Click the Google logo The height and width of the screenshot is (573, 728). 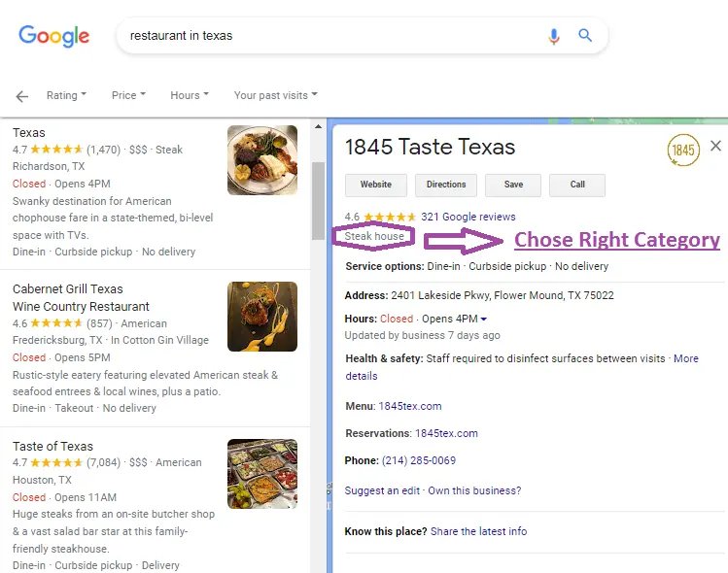tap(53, 36)
